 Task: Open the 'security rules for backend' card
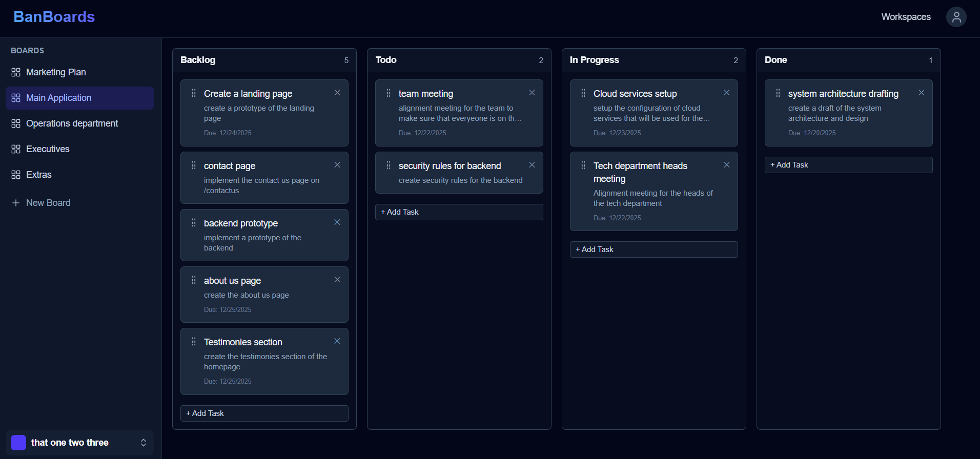450,166
